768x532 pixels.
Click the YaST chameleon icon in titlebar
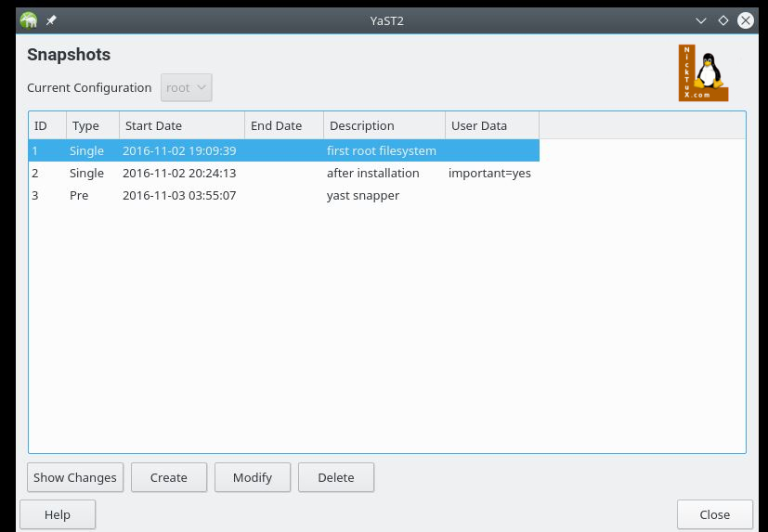[29, 20]
